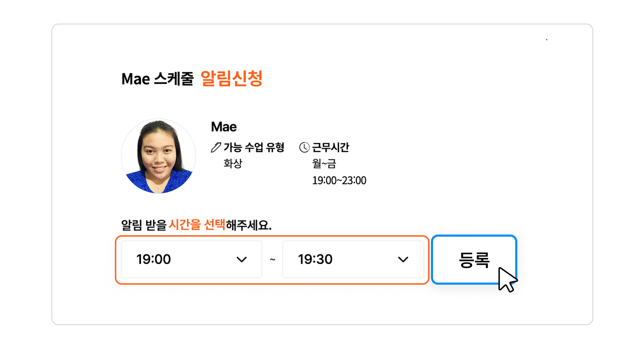Select the 가능 수업 유형 label
Viewport: 644px width, 348px height.
pos(254,148)
